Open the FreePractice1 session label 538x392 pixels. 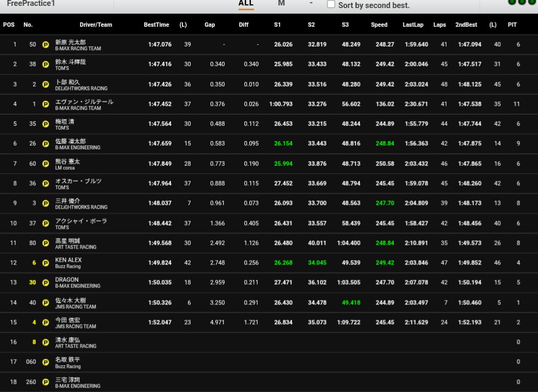31,3
